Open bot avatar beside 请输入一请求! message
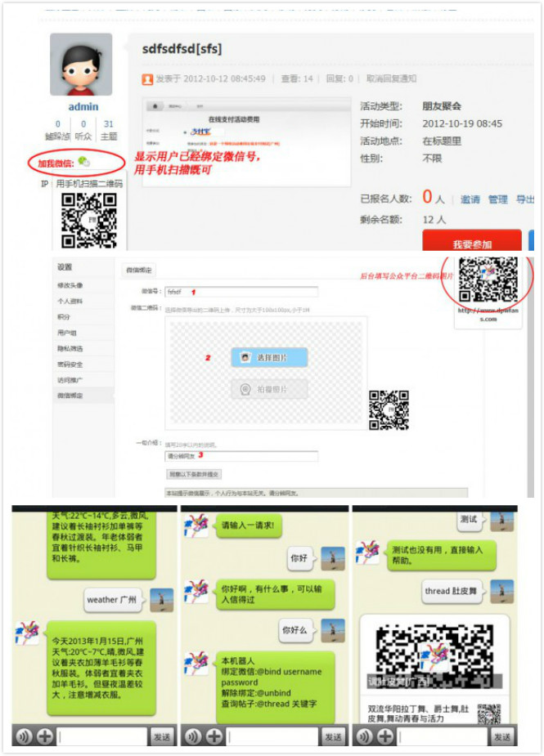The height and width of the screenshot is (756, 544). (196, 526)
